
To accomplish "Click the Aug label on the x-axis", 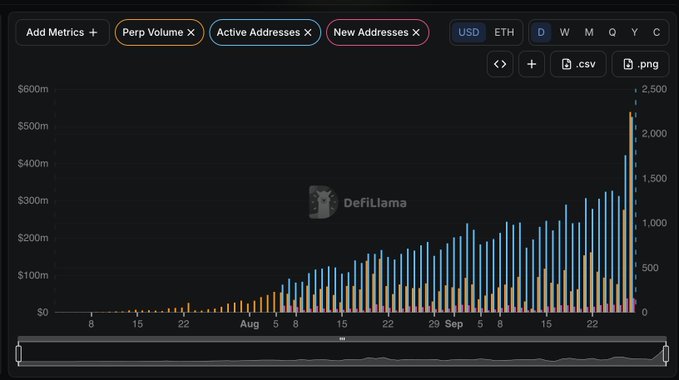I will coord(249,324).
